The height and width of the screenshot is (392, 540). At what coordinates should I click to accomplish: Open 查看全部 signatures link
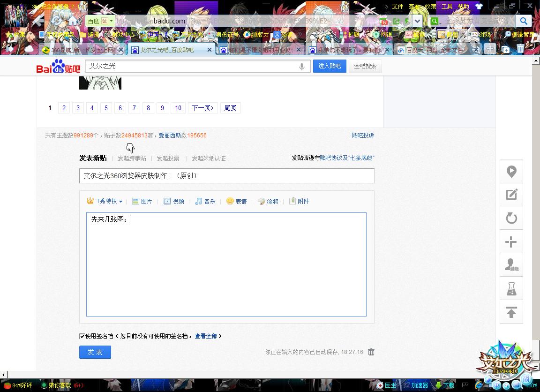pyautogui.click(x=206, y=336)
